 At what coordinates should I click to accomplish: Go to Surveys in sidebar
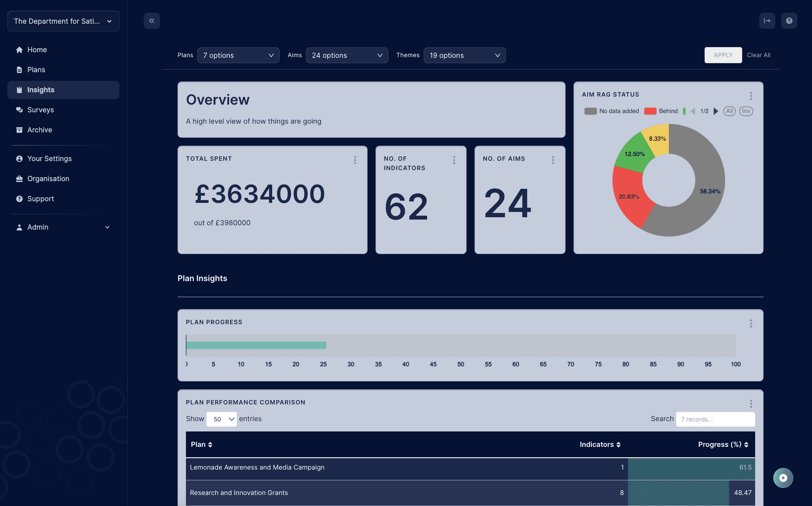click(40, 110)
